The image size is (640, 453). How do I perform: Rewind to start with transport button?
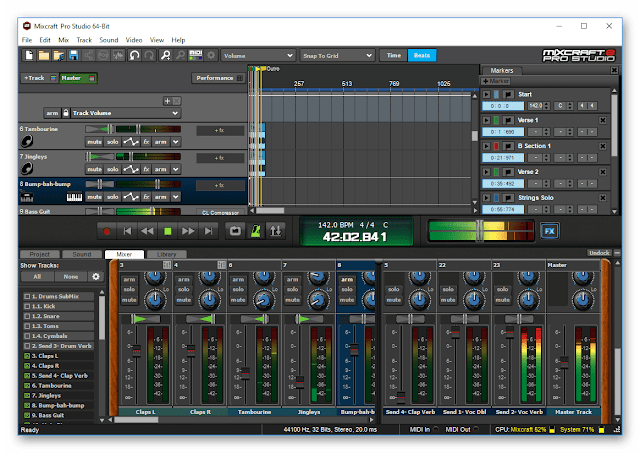[x=127, y=230]
